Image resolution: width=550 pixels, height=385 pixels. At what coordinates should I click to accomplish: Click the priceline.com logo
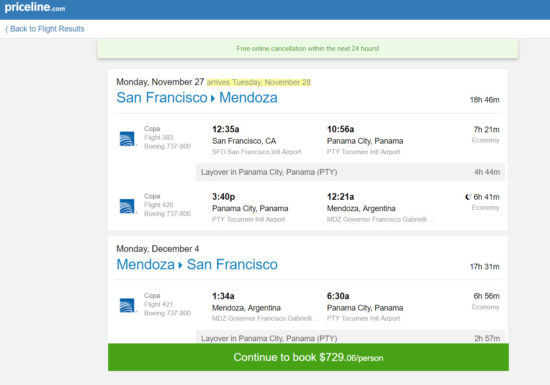[35, 7]
